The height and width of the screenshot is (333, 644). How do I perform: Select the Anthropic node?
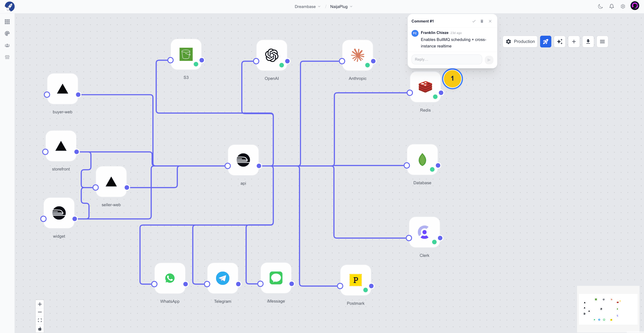click(x=357, y=55)
